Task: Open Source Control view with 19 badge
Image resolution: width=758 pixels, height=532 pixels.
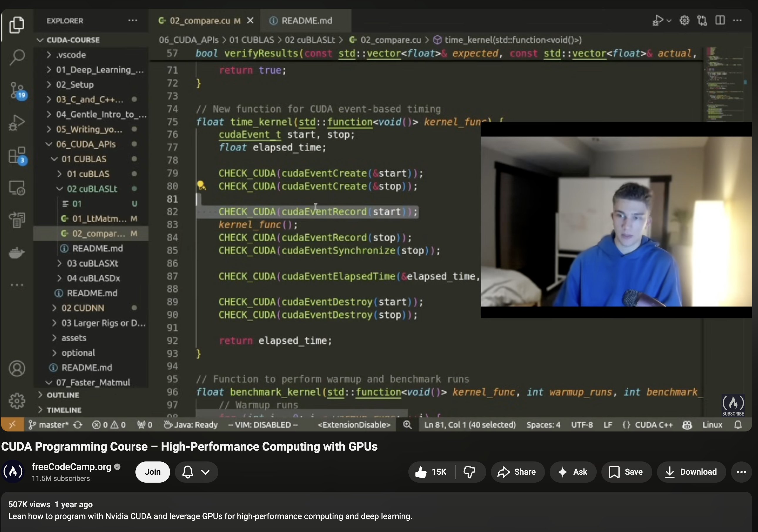Action: 17,90
